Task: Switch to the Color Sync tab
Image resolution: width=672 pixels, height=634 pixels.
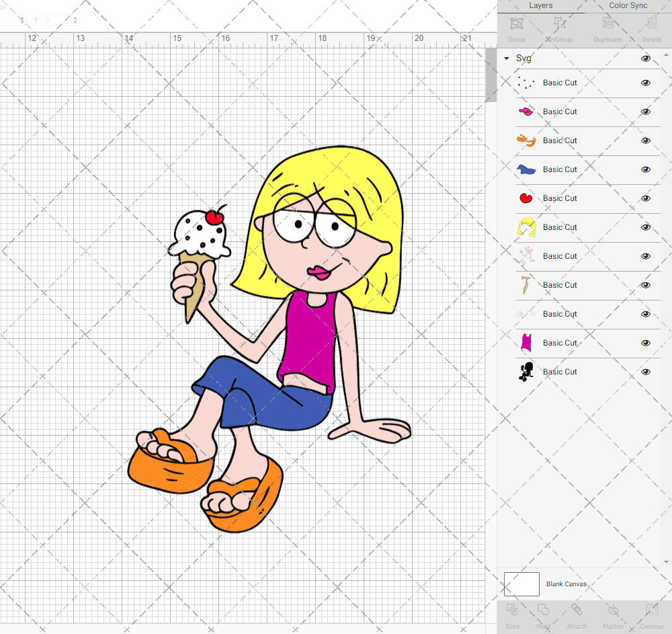Action: [x=628, y=5]
